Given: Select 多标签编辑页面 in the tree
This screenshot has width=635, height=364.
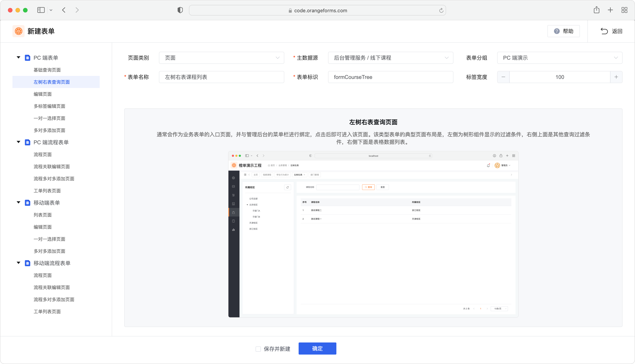Looking at the screenshot, I should [49, 106].
